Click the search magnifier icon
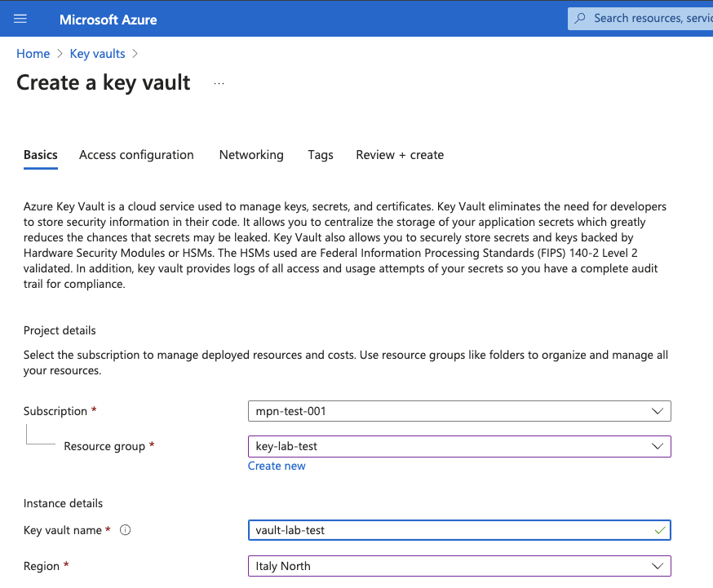Viewport: 713px width, 588px height. coord(580,18)
